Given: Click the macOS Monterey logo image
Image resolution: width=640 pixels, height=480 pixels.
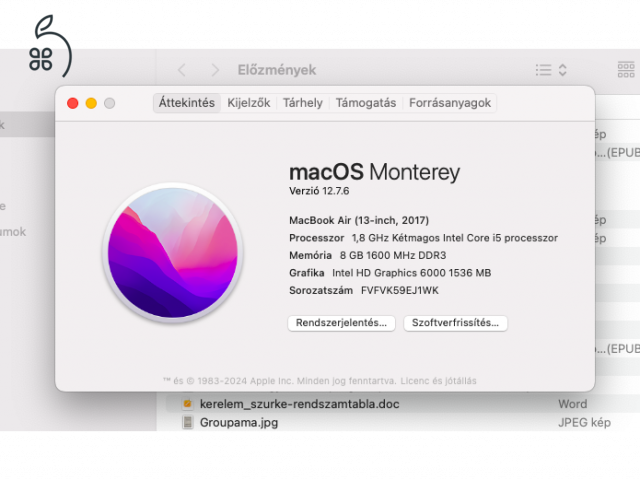Looking at the screenshot, I should (173, 253).
